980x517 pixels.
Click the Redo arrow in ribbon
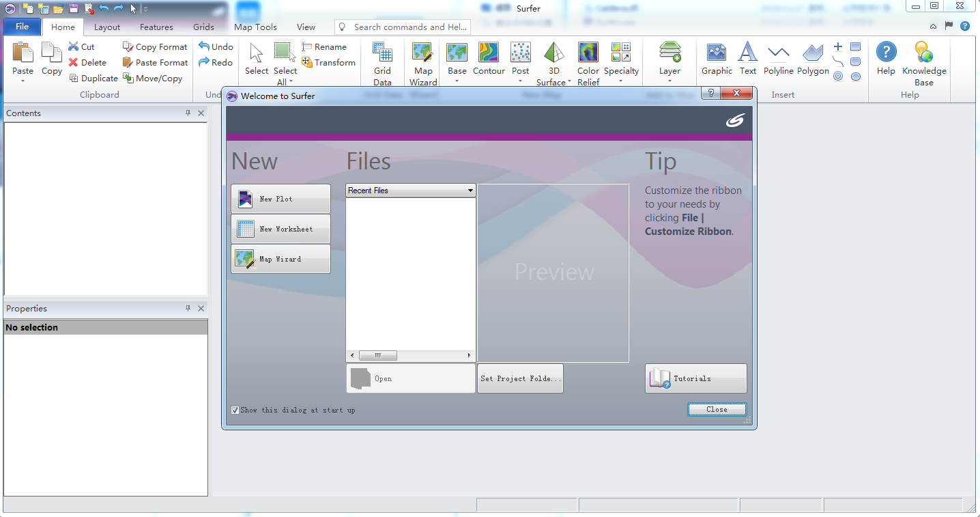click(x=204, y=62)
